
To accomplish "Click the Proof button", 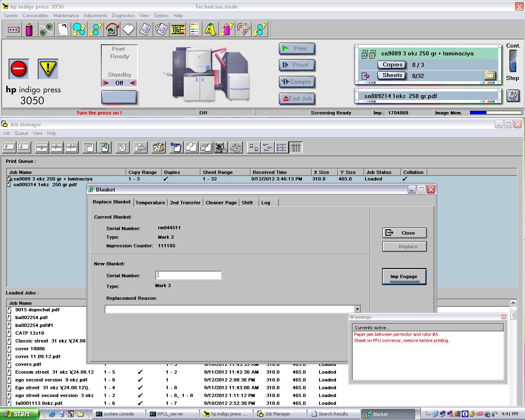I will 297,65.
